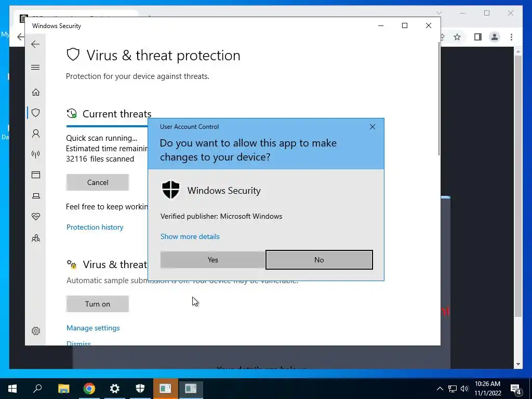Click last active taskbar app icon
532x399 pixels.
[191, 389]
